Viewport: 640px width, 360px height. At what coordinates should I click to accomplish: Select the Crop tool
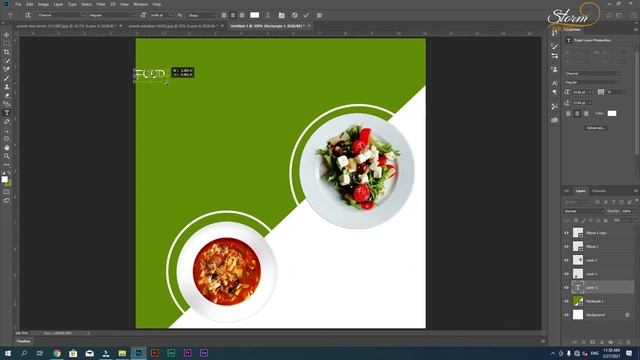click(7, 52)
